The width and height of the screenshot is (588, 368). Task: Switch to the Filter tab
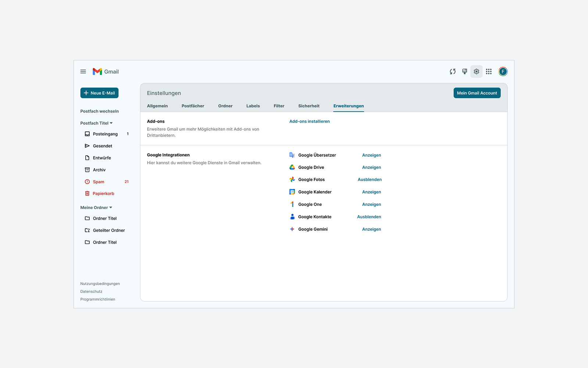click(x=279, y=106)
